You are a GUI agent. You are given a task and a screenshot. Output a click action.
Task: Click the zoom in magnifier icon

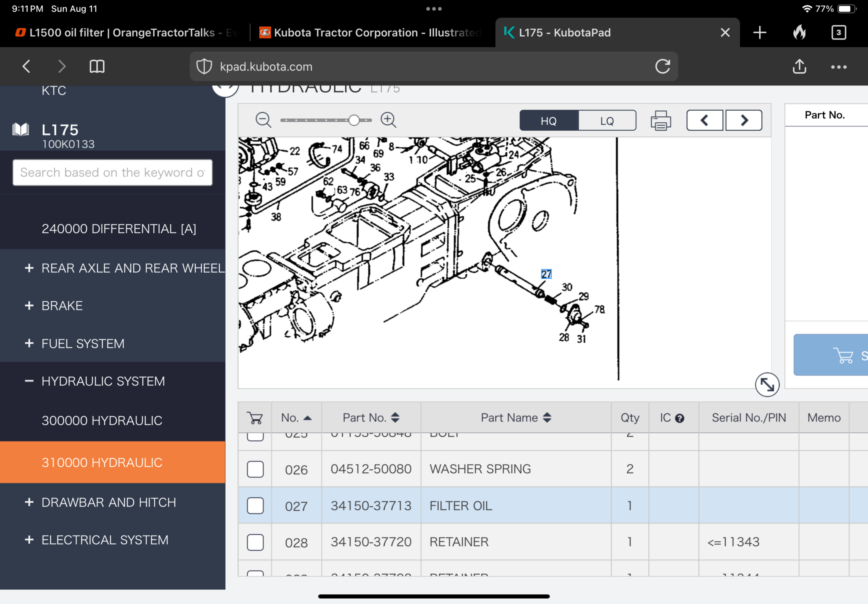point(388,120)
